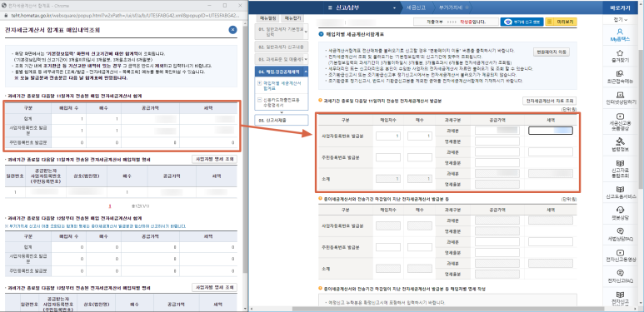The width and height of the screenshot is (644, 312).
Task: Click the 변환페이지 이동 button
Action: point(551,52)
